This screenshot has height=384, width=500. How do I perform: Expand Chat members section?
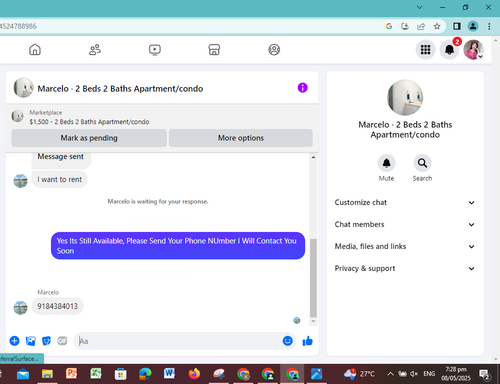pyautogui.click(x=405, y=224)
